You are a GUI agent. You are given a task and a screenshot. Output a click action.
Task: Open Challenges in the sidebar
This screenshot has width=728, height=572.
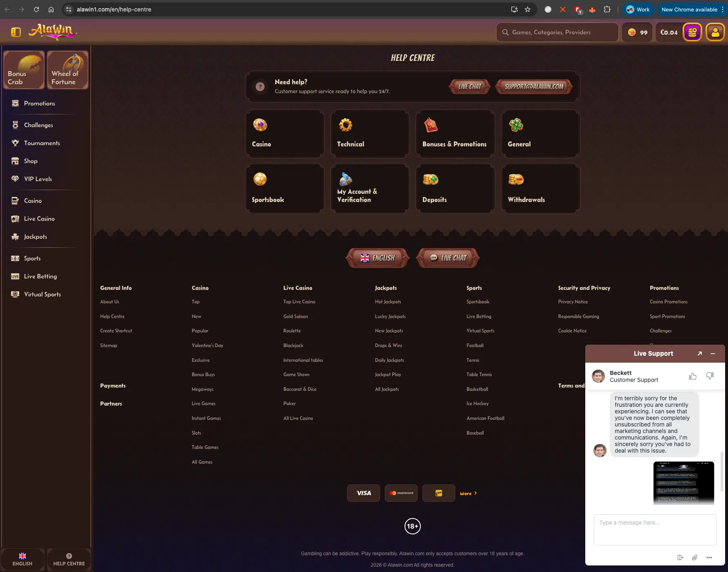38,125
